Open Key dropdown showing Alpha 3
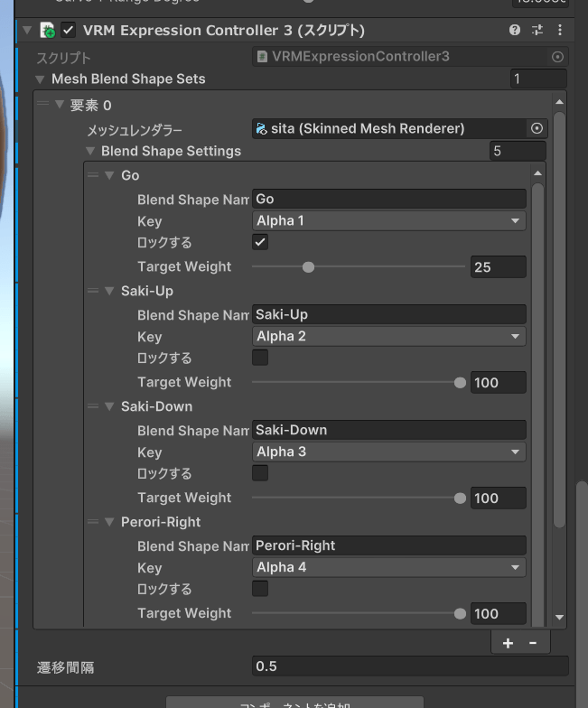This screenshot has height=708, width=588. click(388, 452)
